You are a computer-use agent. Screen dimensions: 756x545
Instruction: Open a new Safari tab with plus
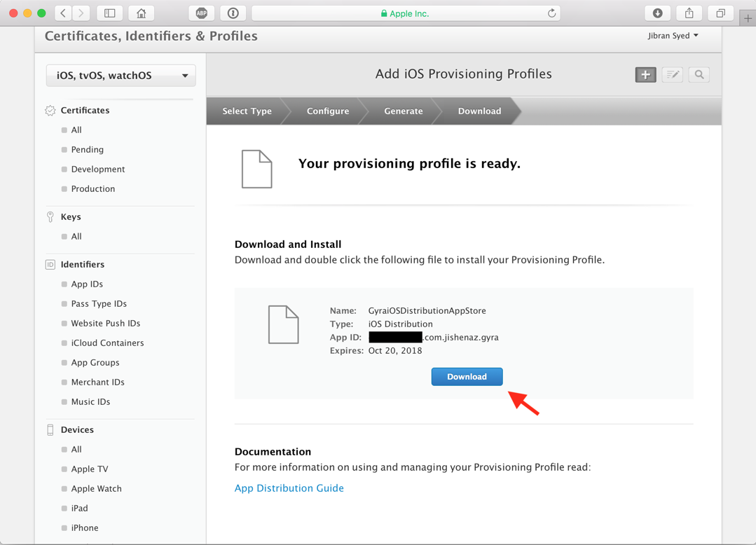click(x=748, y=18)
